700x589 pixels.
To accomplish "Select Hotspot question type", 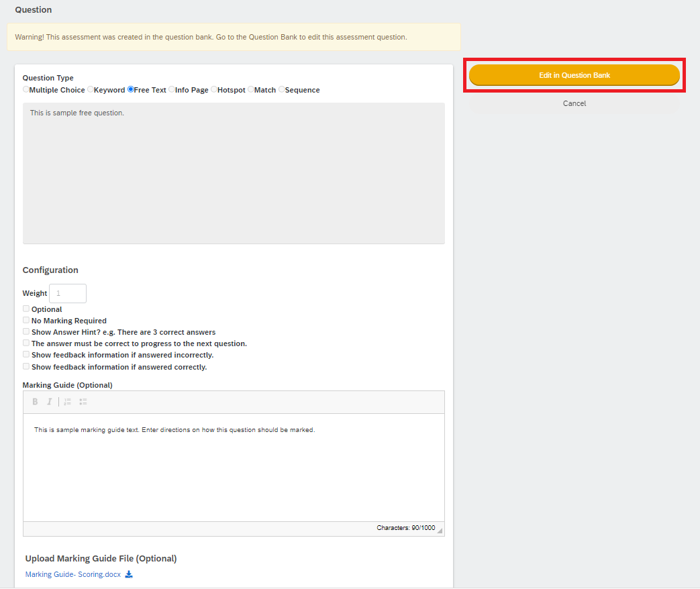I will tap(214, 89).
